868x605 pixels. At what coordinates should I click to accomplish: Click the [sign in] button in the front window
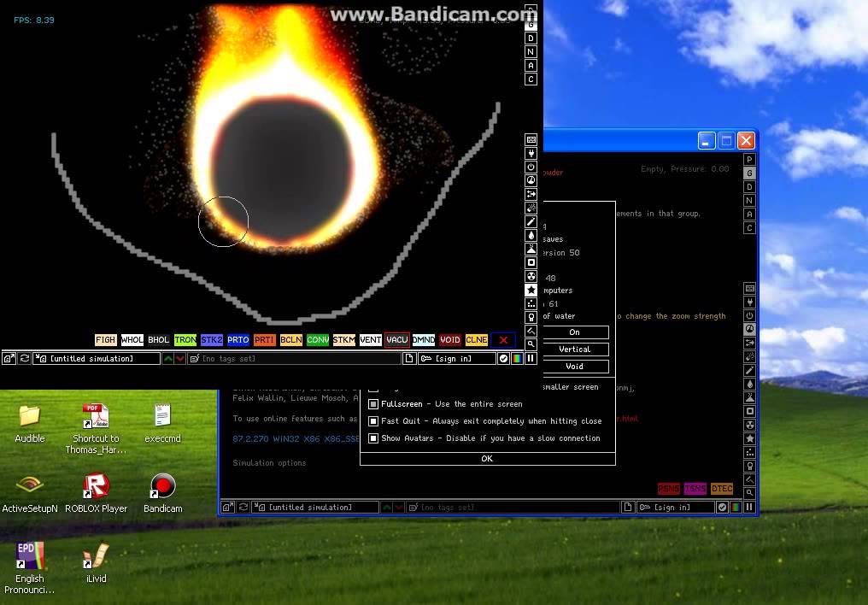point(457,359)
